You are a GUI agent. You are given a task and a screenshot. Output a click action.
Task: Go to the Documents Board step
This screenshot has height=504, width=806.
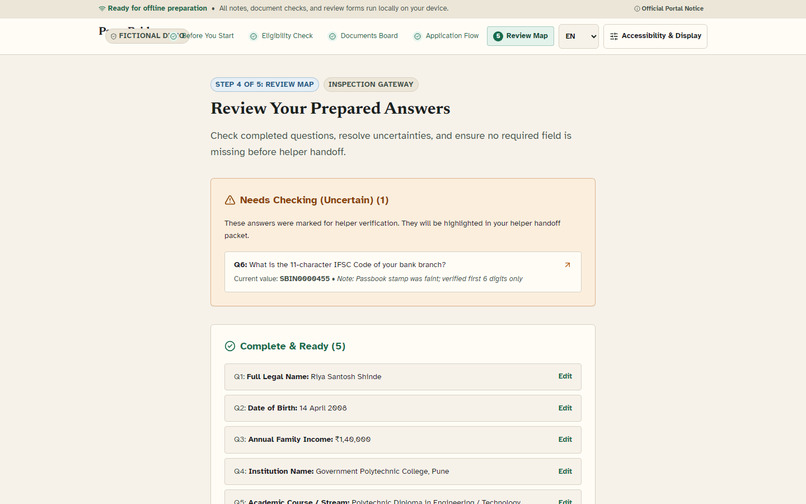(363, 36)
